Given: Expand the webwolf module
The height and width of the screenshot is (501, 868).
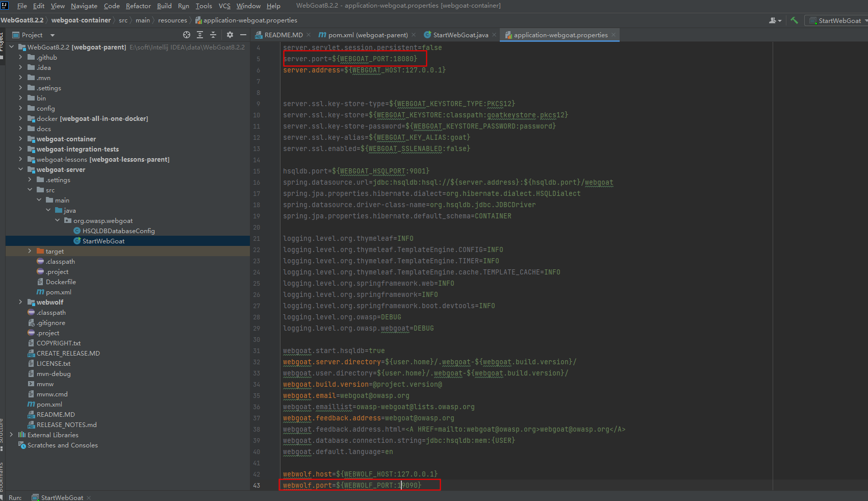Looking at the screenshot, I should [x=20, y=302].
